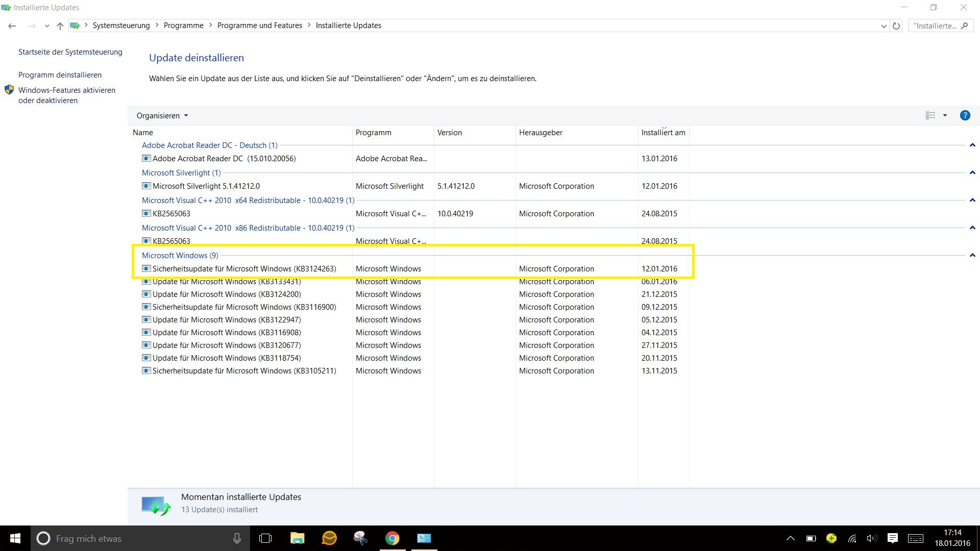
Task: Open the address bar history dropdown
Action: [884, 26]
